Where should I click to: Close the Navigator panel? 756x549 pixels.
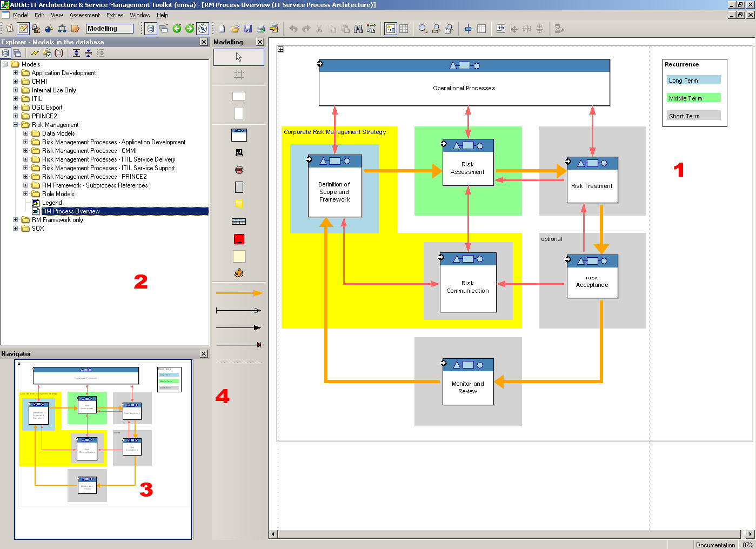tap(204, 353)
